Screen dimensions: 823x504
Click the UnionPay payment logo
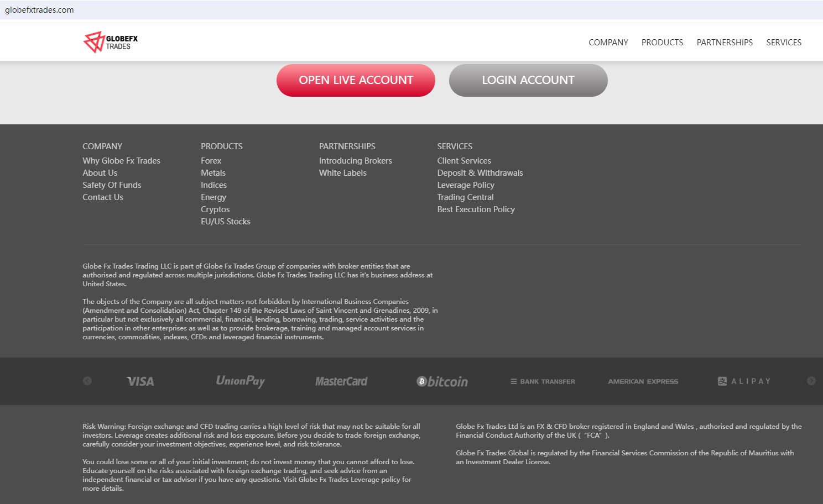click(x=241, y=381)
